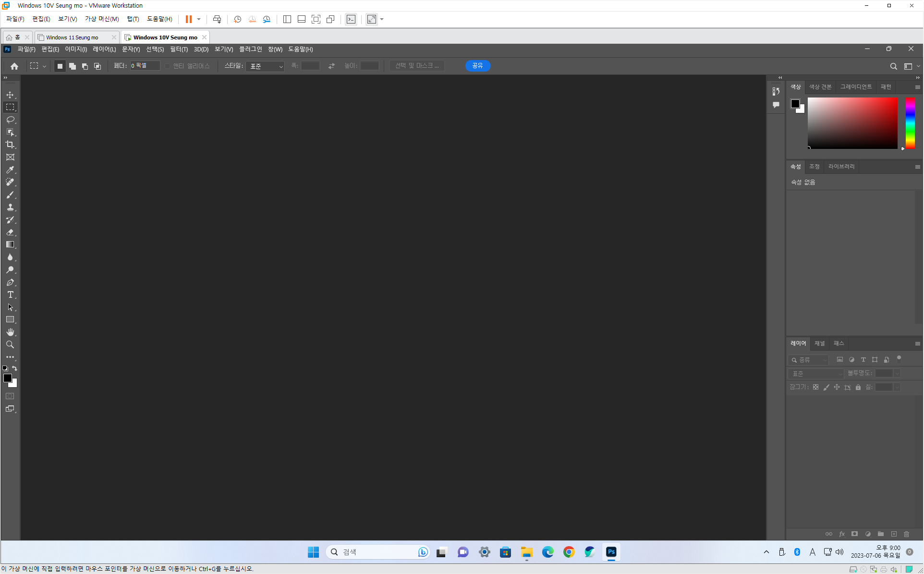The height and width of the screenshot is (574, 924).
Task: Select the Gradient tool
Action: 10,245
